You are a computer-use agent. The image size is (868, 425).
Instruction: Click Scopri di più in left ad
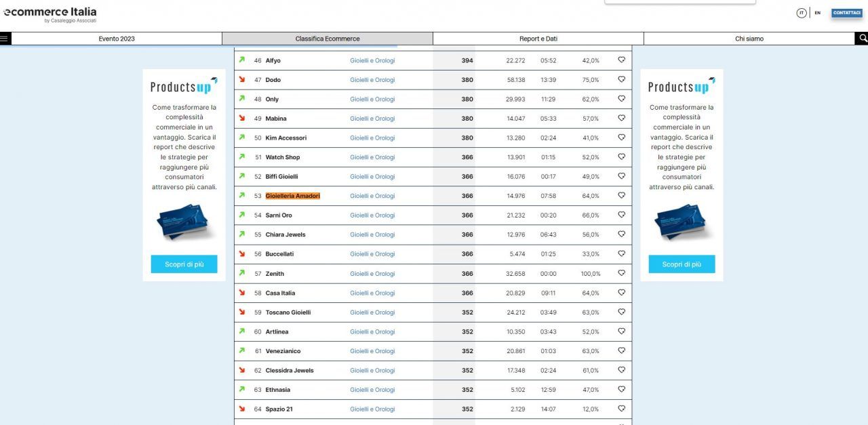(x=184, y=264)
